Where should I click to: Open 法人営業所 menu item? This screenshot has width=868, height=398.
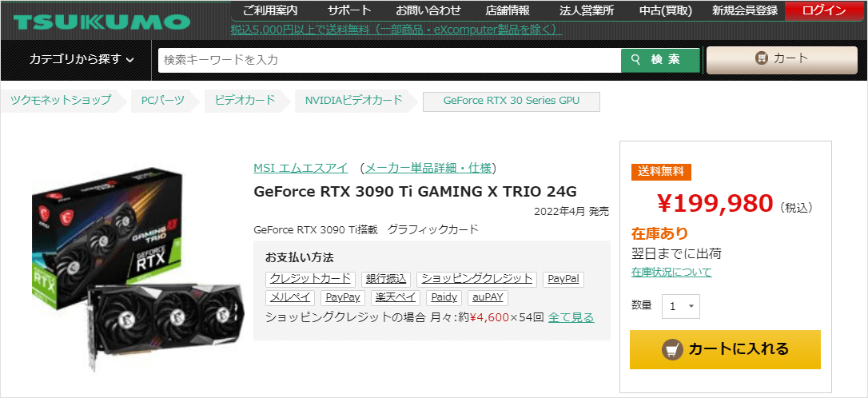click(x=586, y=10)
